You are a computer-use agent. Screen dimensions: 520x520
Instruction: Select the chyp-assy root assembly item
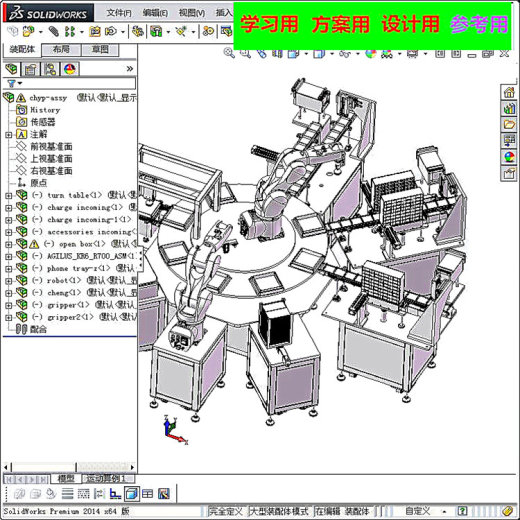48,98
